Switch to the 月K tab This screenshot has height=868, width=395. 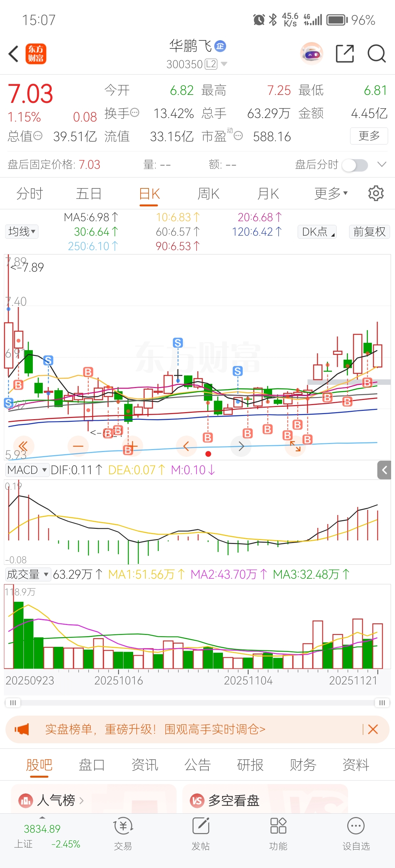tap(268, 194)
